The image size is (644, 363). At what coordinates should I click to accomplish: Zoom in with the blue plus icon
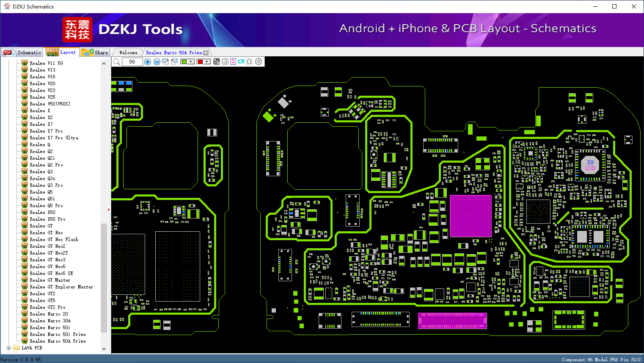click(x=148, y=62)
